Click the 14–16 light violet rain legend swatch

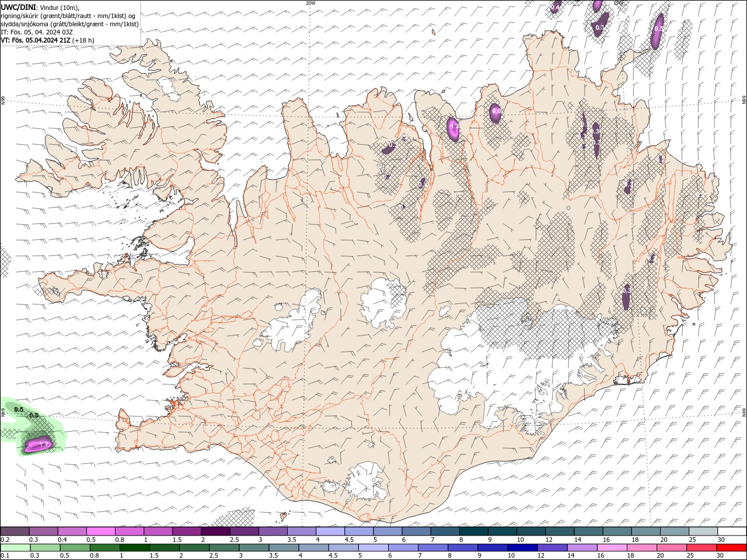coord(582,548)
